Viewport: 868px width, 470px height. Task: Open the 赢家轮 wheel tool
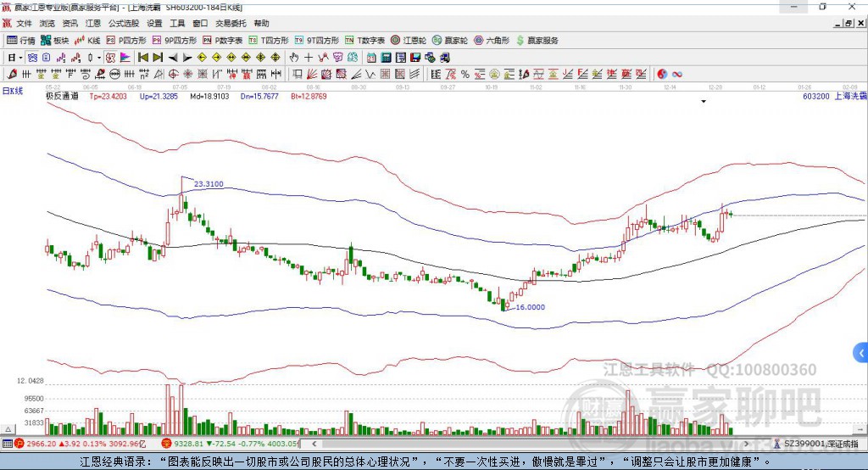coord(450,41)
